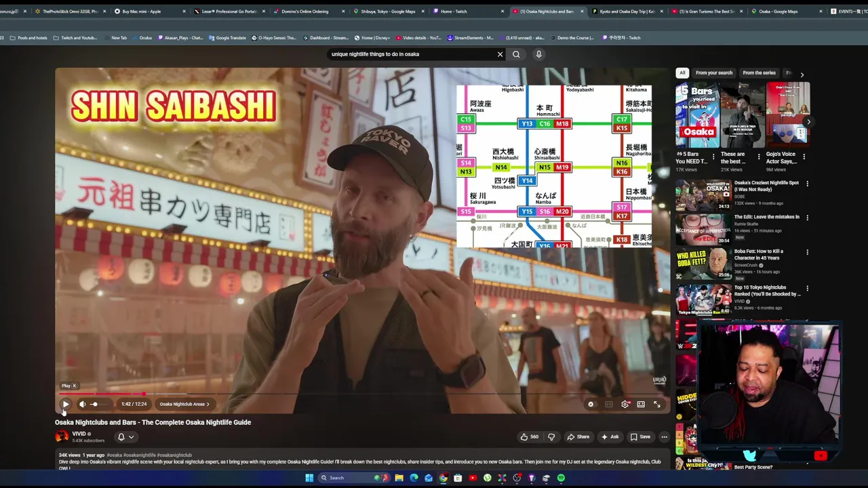This screenshot has height=488, width=868.
Task: Dislike the video with thumbs-down icon
Action: tap(551, 437)
